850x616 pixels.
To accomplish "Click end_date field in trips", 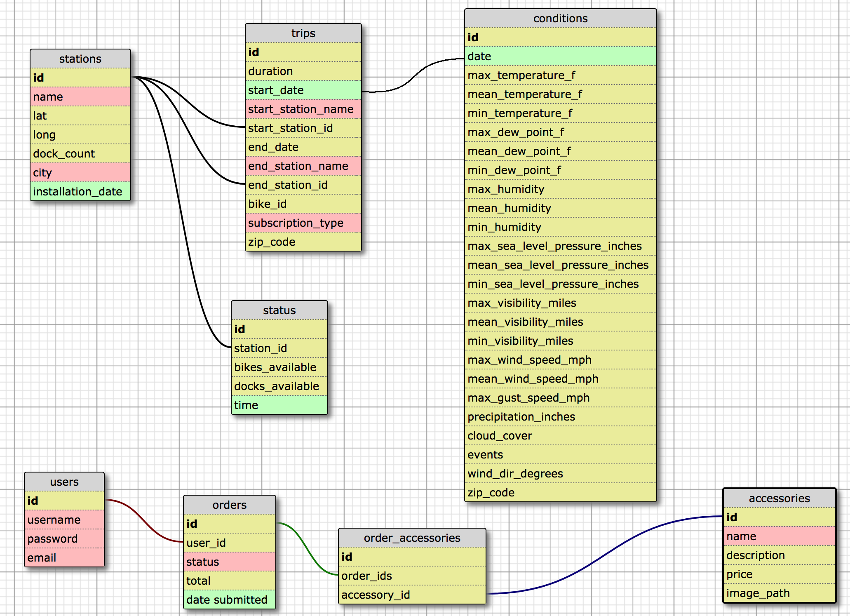I will tap(303, 147).
